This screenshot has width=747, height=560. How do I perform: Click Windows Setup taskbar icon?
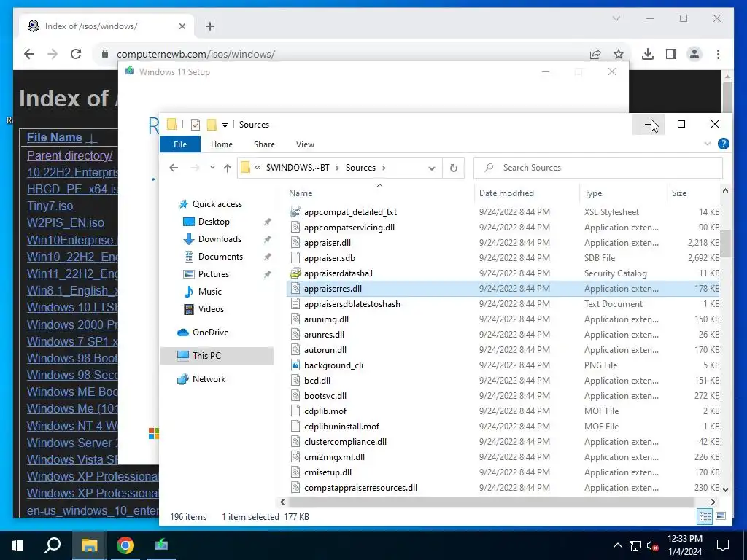point(161,545)
